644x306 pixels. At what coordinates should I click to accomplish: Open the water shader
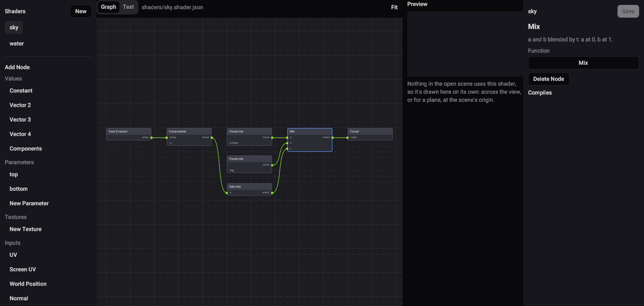pyautogui.click(x=17, y=43)
